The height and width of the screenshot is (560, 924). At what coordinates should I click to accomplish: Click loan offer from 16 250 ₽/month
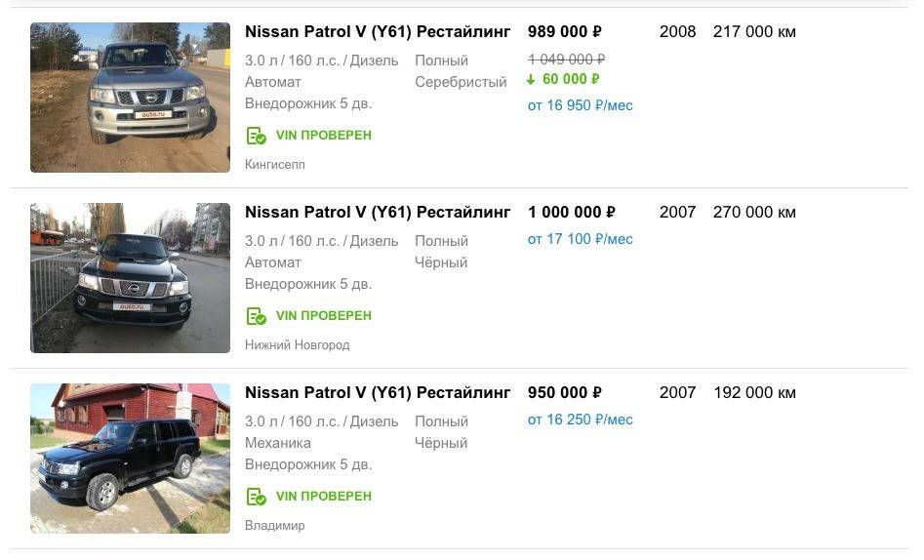point(580,420)
